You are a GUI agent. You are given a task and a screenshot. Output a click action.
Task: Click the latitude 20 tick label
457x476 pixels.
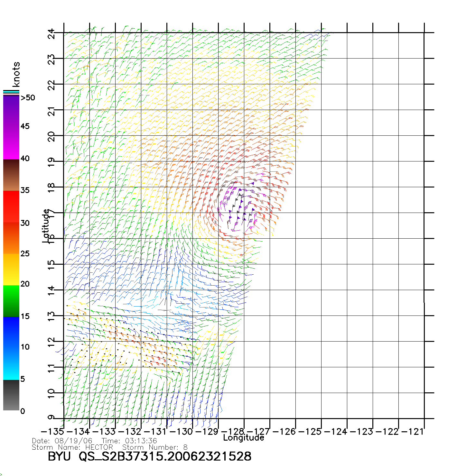tap(51, 136)
